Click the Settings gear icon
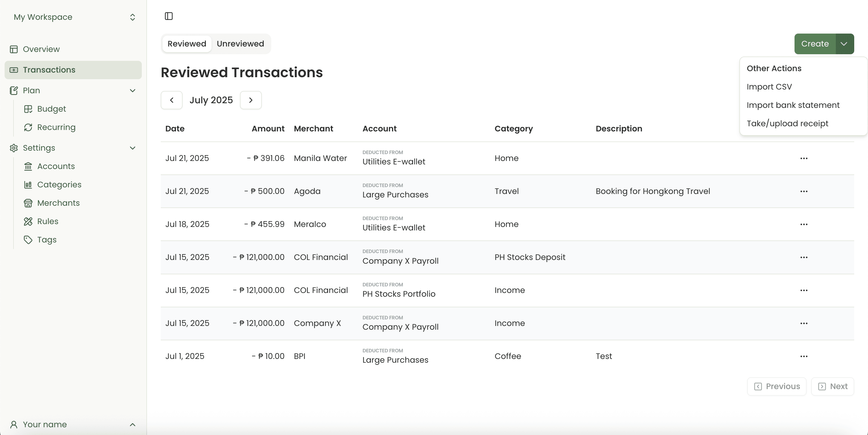 coord(14,148)
